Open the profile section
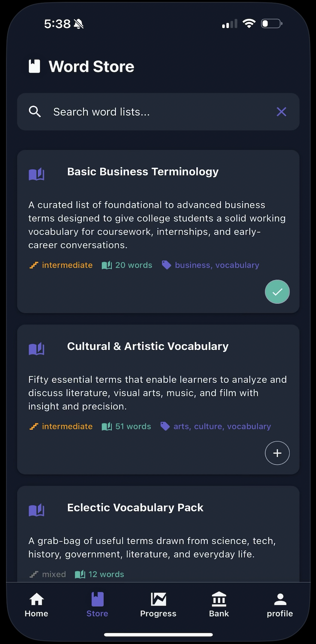The image size is (316, 644). coord(279,603)
